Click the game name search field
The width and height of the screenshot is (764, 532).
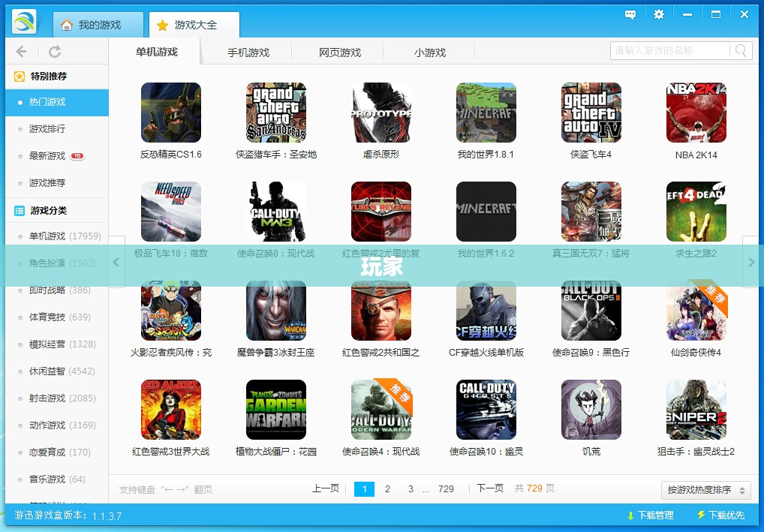670,51
